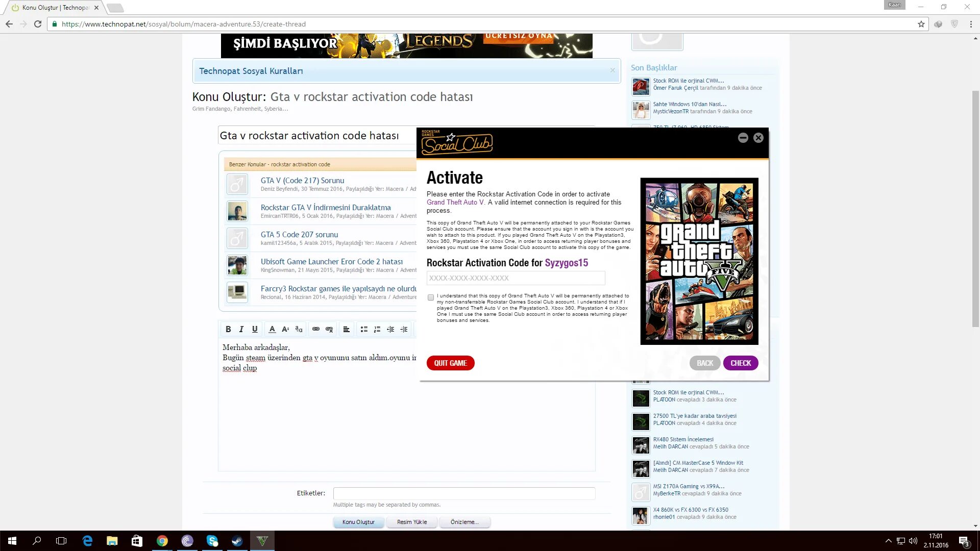Open the Windows action center notifications
The height and width of the screenshot is (551, 980).
point(964,541)
